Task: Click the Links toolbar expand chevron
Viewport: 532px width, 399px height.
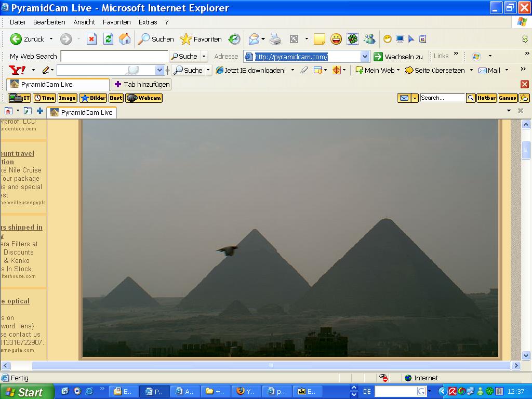Action: [456, 54]
